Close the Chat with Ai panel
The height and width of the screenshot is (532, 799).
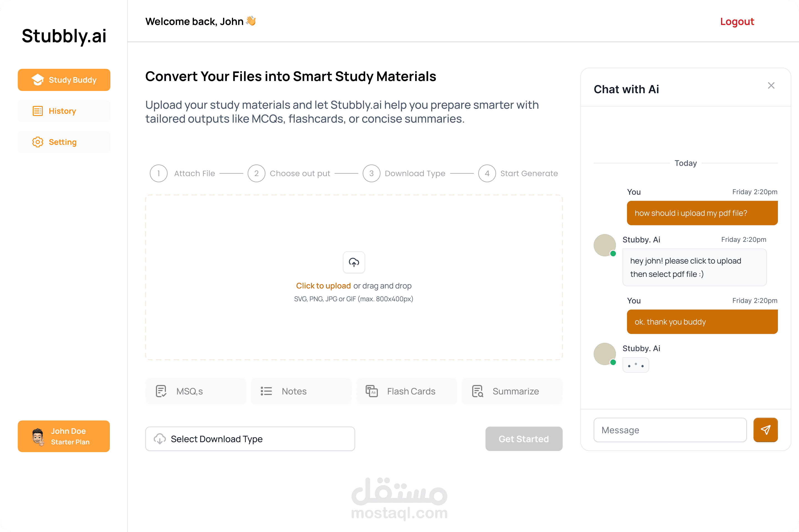[x=771, y=85]
